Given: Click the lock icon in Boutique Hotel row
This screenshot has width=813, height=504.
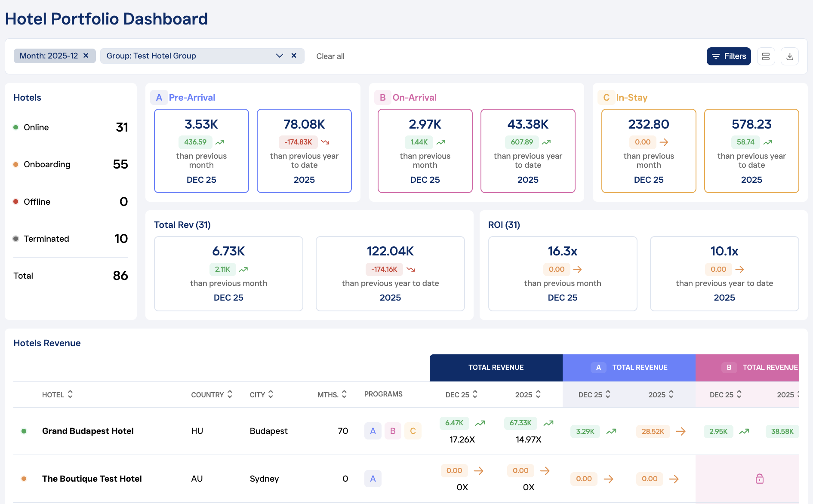Looking at the screenshot, I should 759,479.
